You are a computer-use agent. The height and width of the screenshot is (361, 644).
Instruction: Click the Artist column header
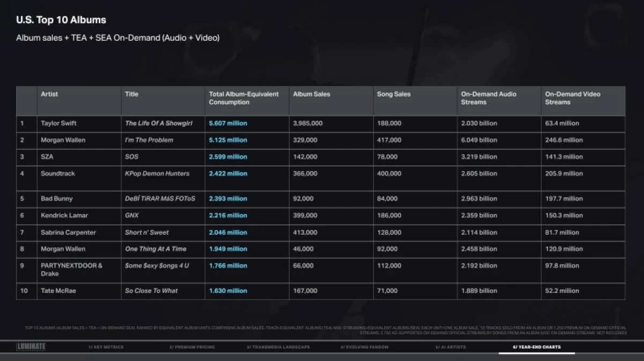click(49, 94)
